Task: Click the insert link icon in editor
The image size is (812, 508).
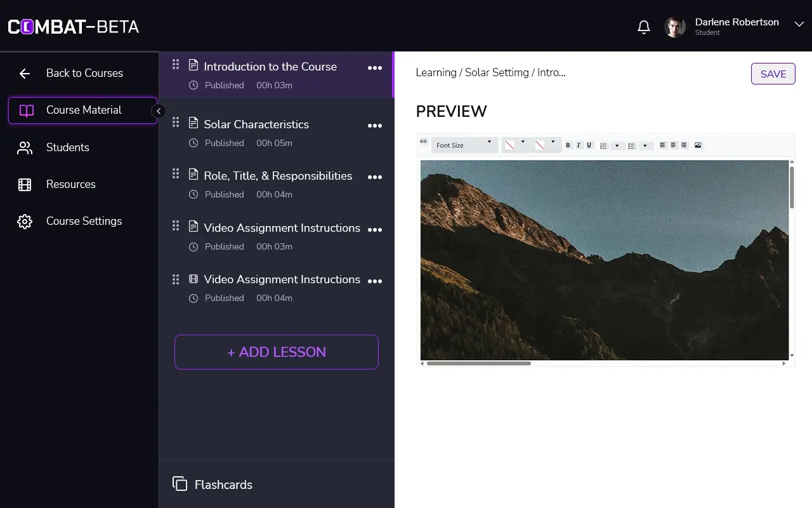Action: tap(424, 142)
